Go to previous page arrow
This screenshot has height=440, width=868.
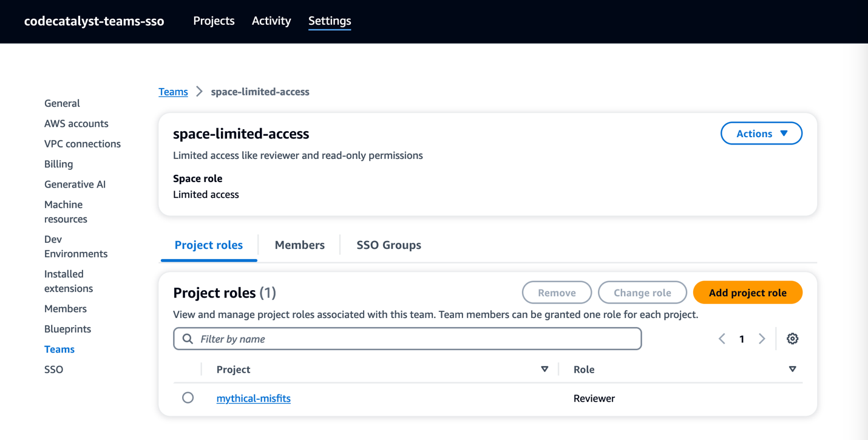[722, 339]
